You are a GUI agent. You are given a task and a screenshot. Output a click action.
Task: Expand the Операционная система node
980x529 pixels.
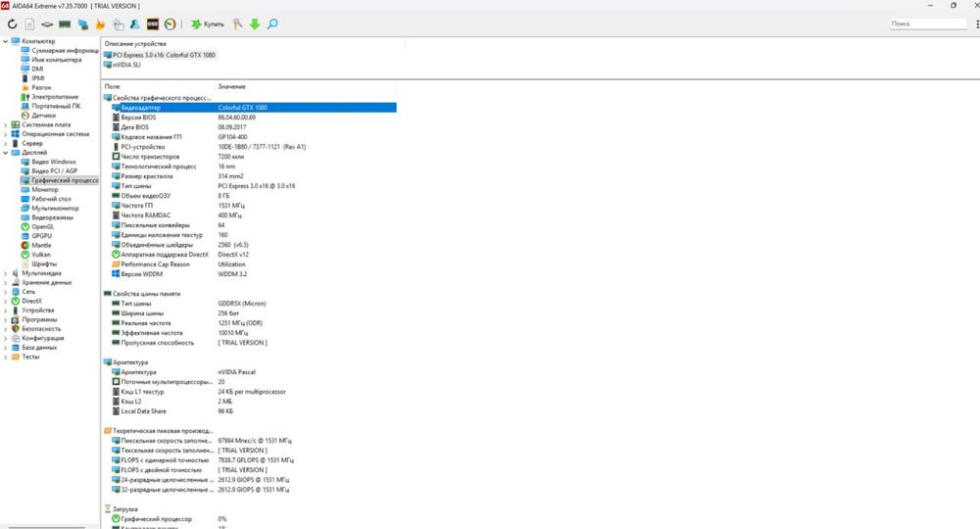coord(6,134)
